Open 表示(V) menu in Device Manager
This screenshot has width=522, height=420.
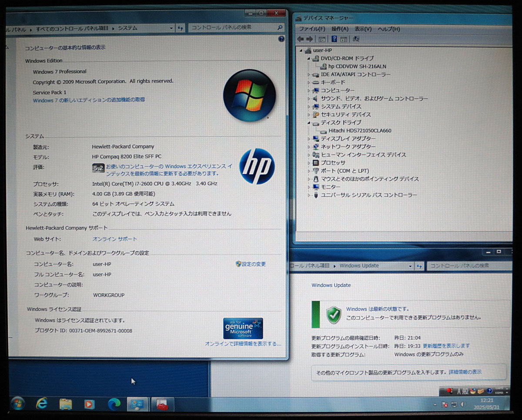coord(363,29)
